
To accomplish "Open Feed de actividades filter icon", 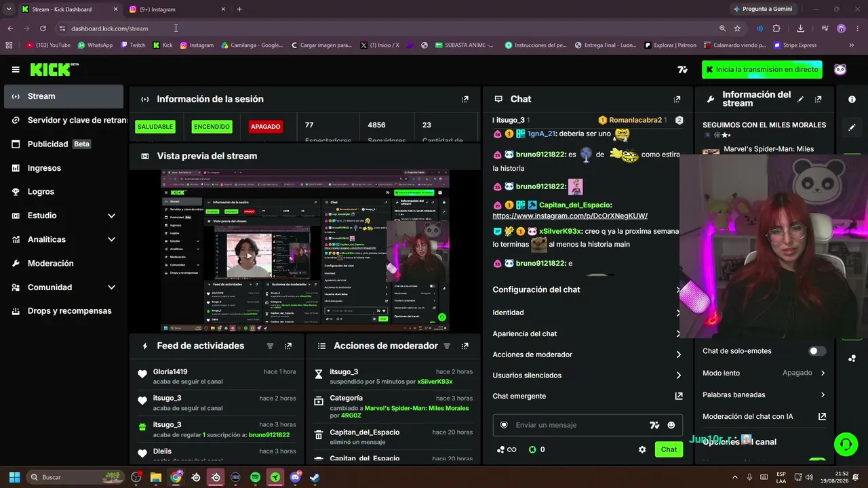I will 270,346.
